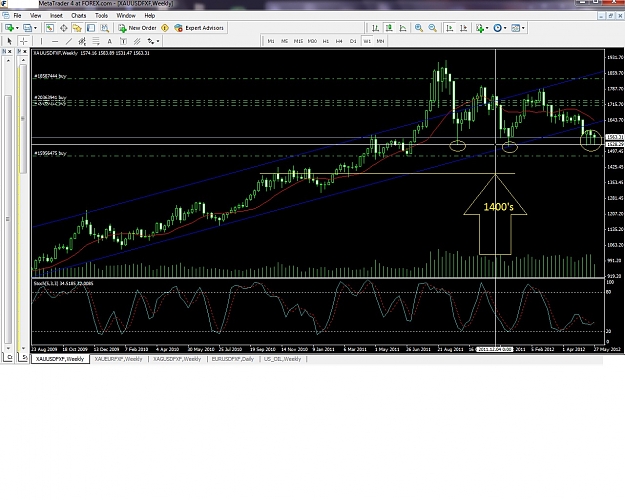Switch to XAUEURFXF,Weekly chart tab
The image size is (625, 500).
tap(118, 359)
